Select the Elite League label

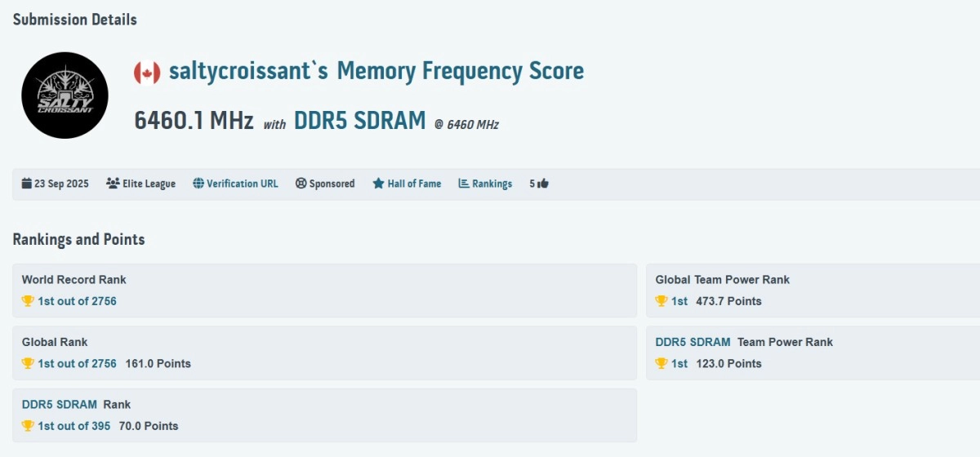[x=149, y=184]
